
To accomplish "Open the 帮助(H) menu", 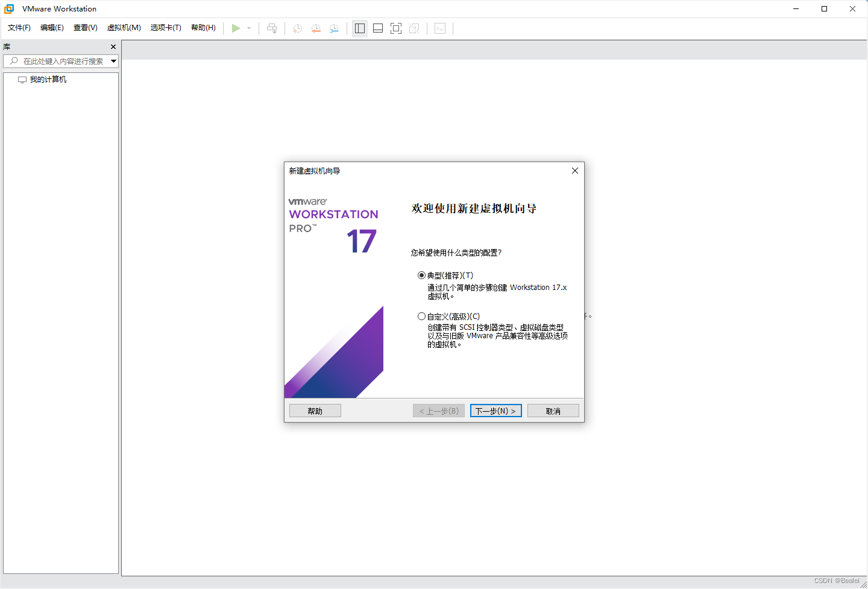I will click(203, 28).
